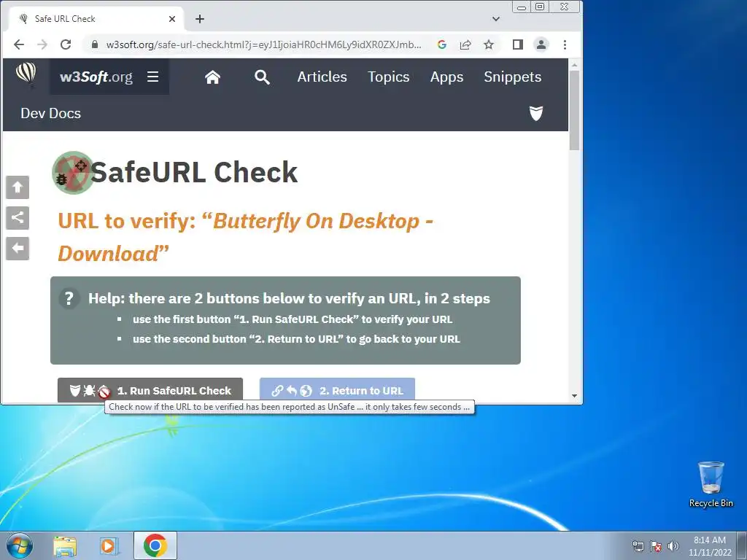This screenshot has width=747, height=560.
Task: Open the Apps menu item
Action: [446, 77]
